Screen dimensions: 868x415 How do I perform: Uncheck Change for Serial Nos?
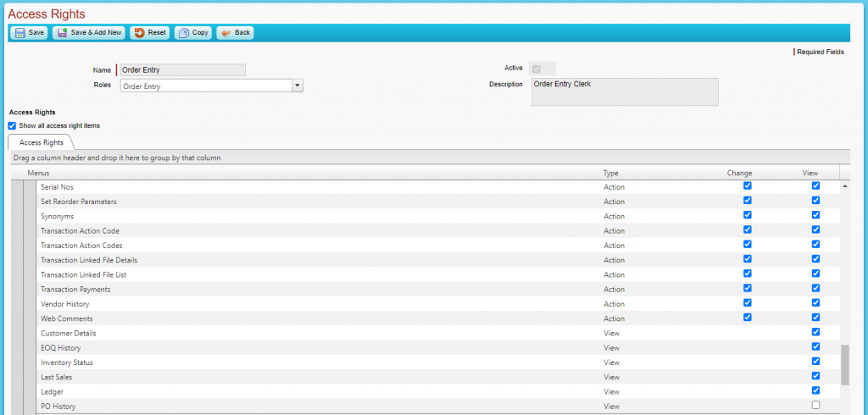point(748,186)
